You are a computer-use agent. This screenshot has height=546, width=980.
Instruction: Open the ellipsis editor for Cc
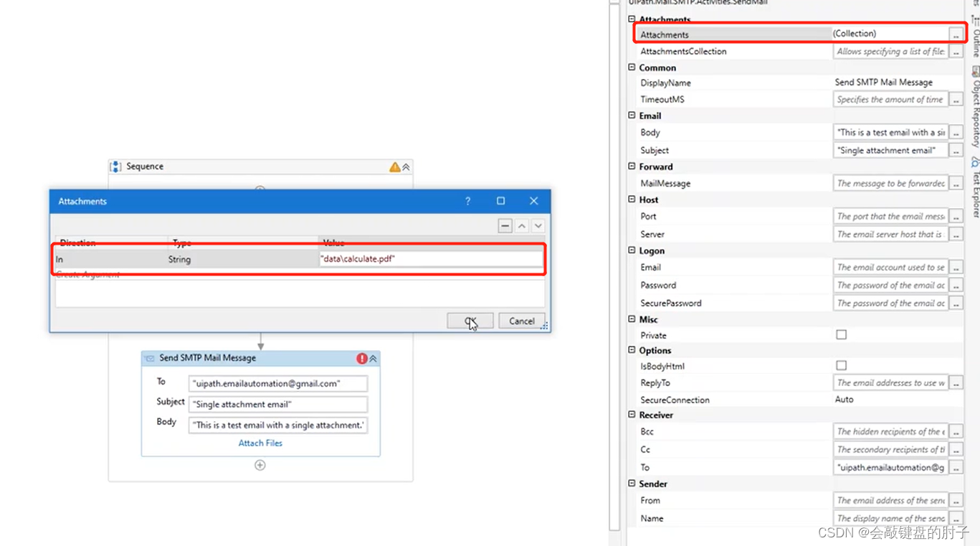click(x=956, y=449)
